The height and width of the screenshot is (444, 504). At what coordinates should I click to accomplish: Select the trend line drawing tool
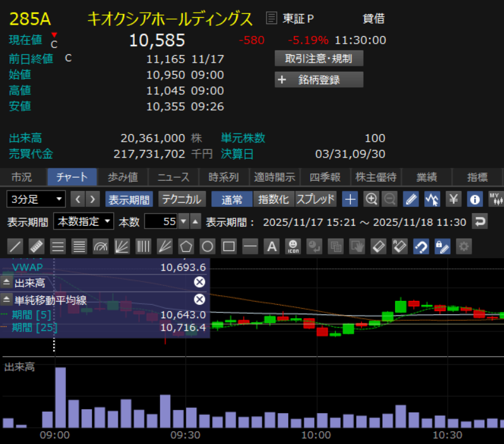coord(16,246)
